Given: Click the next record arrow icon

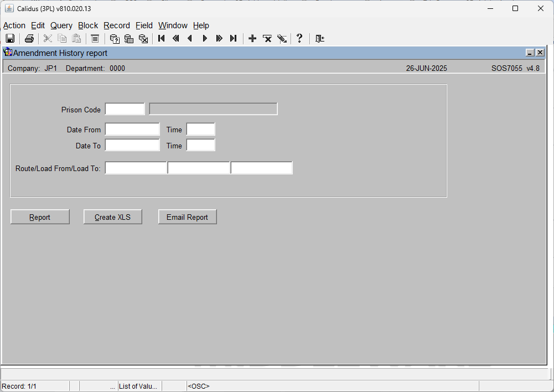Looking at the screenshot, I should [205, 38].
